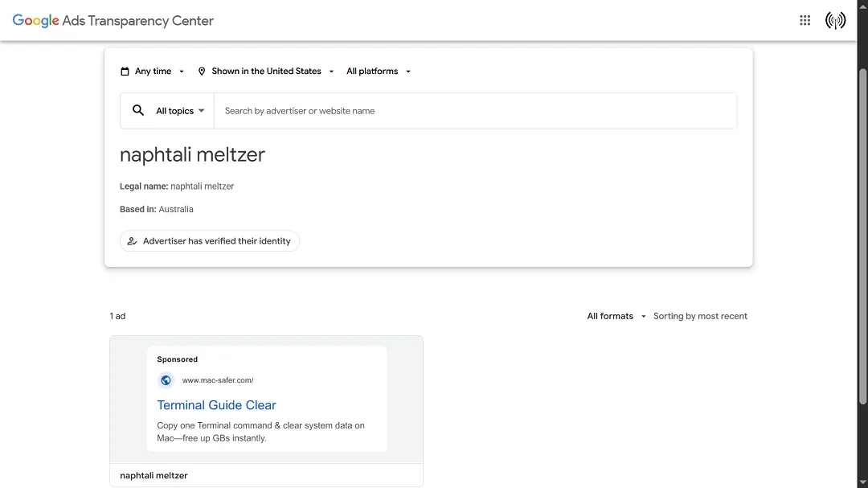Screen dimensions: 868x488
Task: Click the location pin icon
Action: [202, 72]
